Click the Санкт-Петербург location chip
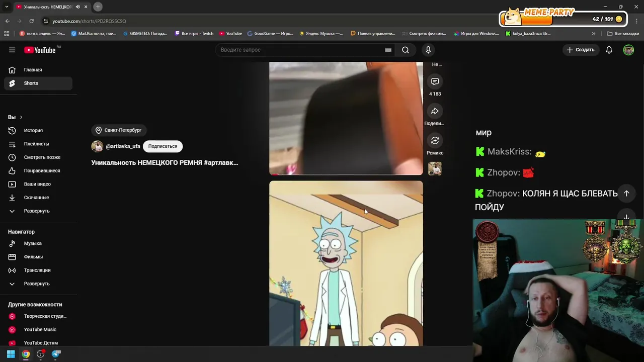 119,130
